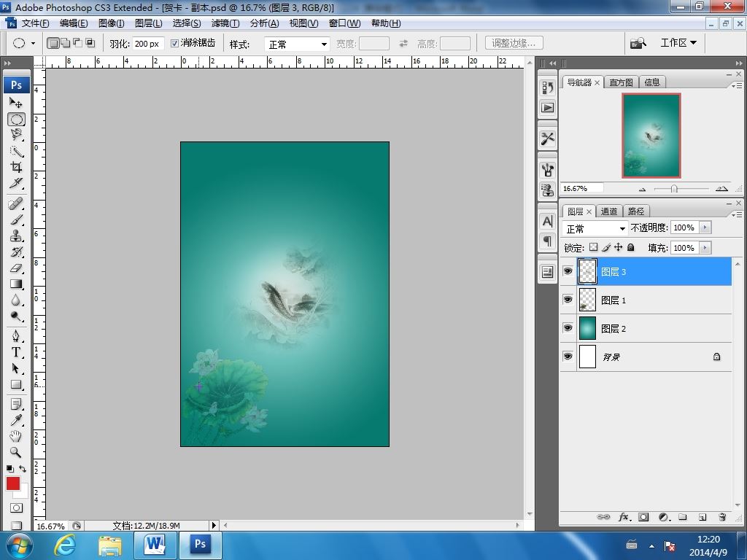Image resolution: width=747 pixels, height=560 pixels.
Task: Add a layer style with fx icon
Action: pos(624,517)
